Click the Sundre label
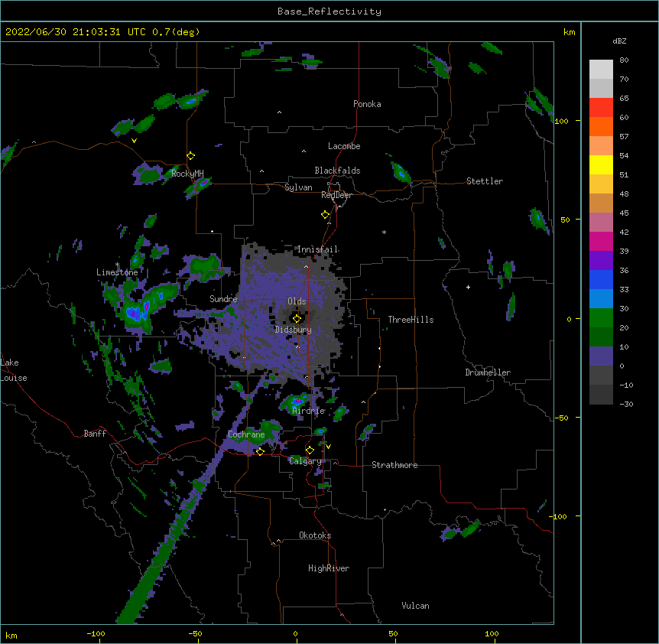Image resolution: width=659 pixels, height=644 pixels. pyautogui.click(x=223, y=299)
